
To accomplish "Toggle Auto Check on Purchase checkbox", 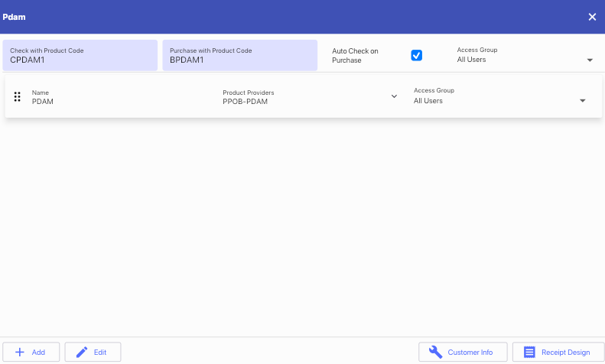I will pos(416,55).
